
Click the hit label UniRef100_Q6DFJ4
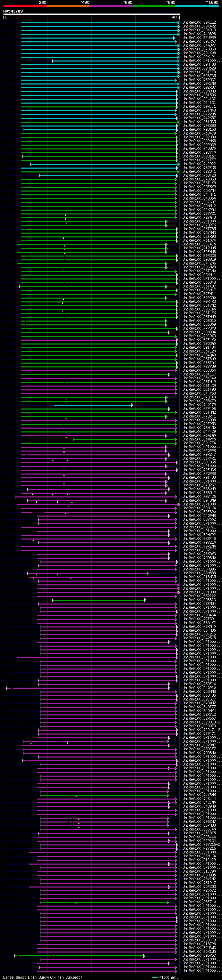pyautogui.click(x=199, y=684)
